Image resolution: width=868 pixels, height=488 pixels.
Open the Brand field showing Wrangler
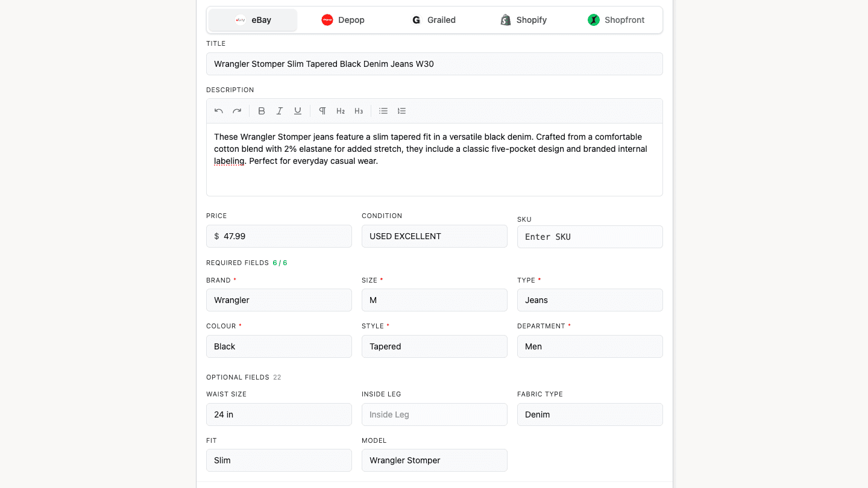[x=279, y=300]
